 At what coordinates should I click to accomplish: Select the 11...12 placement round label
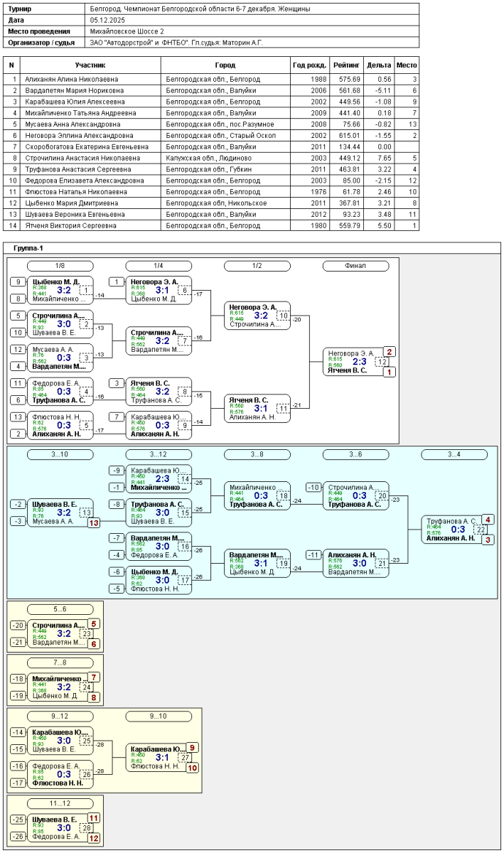pos(60,803)
